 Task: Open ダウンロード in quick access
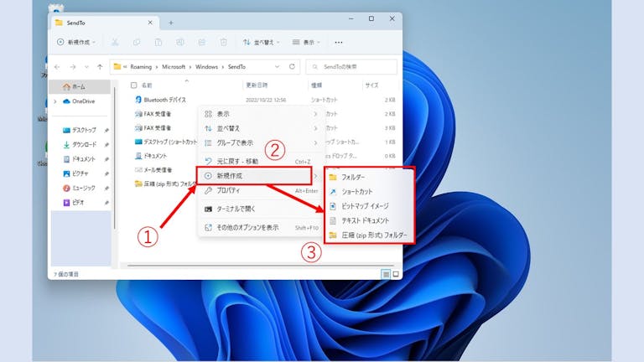(80, 144)
